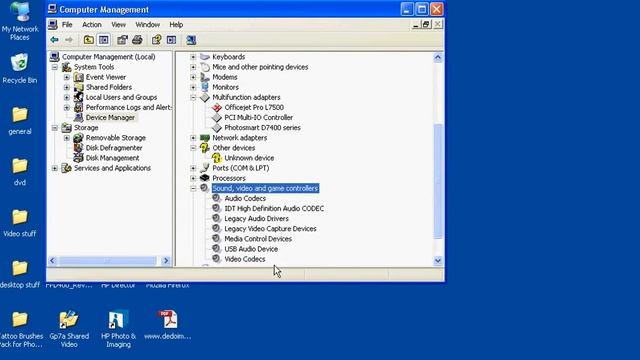Select Removable Storage in the tree
This screenshot has width=640, height=360.
[116, 138]
